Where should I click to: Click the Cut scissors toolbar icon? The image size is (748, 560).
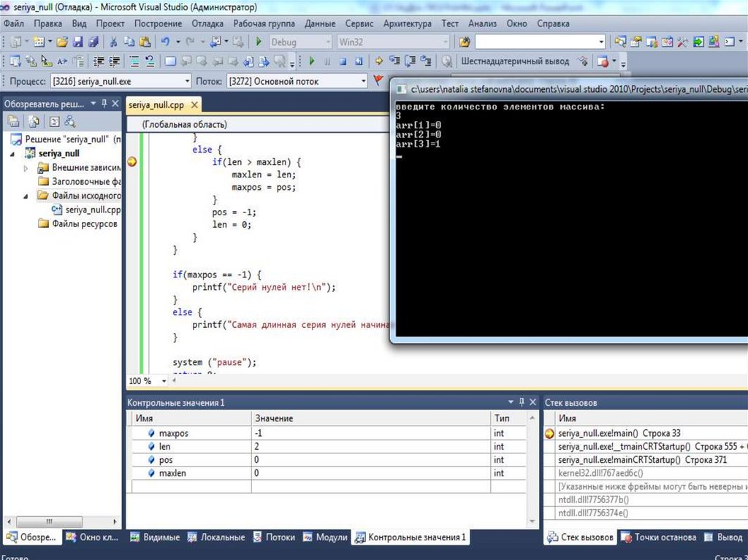113,42
